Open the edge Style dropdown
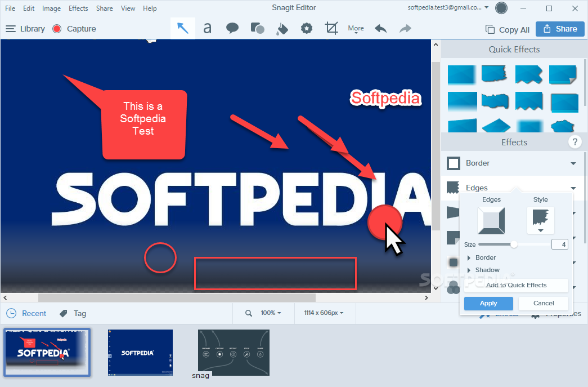 click(540, 220)
